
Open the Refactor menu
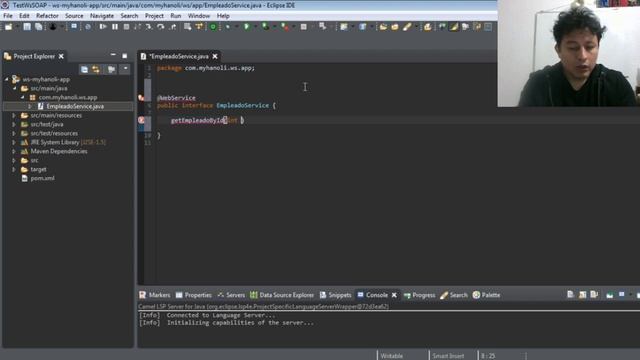click(x=47, y=16)
